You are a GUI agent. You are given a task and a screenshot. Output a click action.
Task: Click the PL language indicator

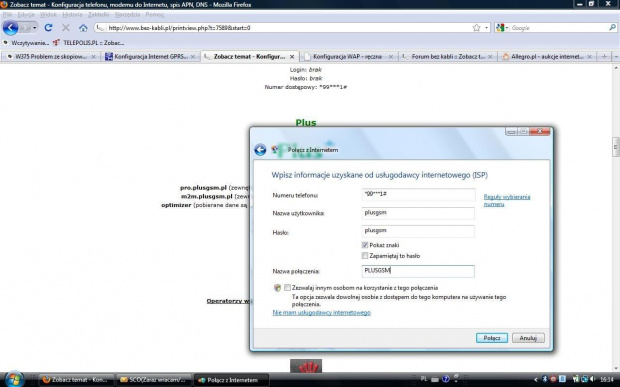tap(424, 379)
